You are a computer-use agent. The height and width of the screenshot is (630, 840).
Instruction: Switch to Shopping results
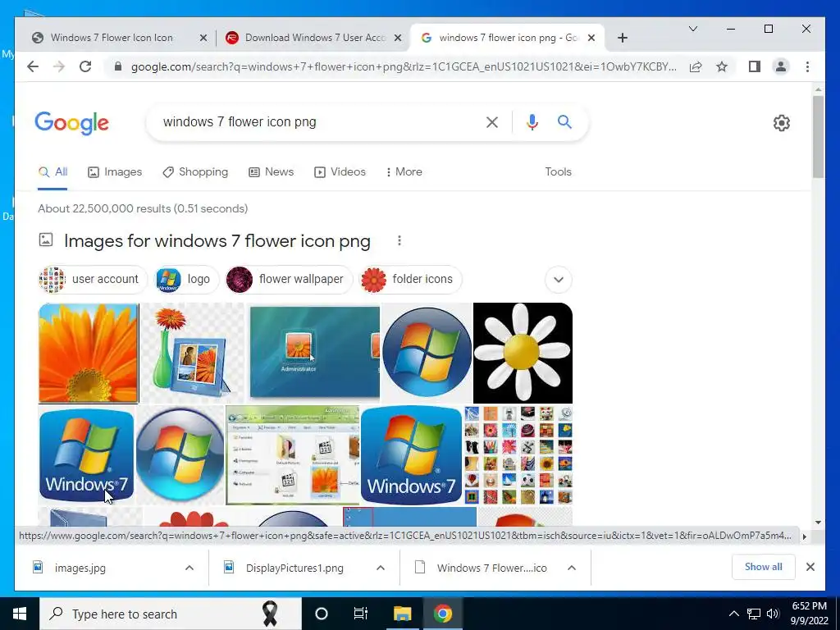pyautogui.click(x=195, y=172)
